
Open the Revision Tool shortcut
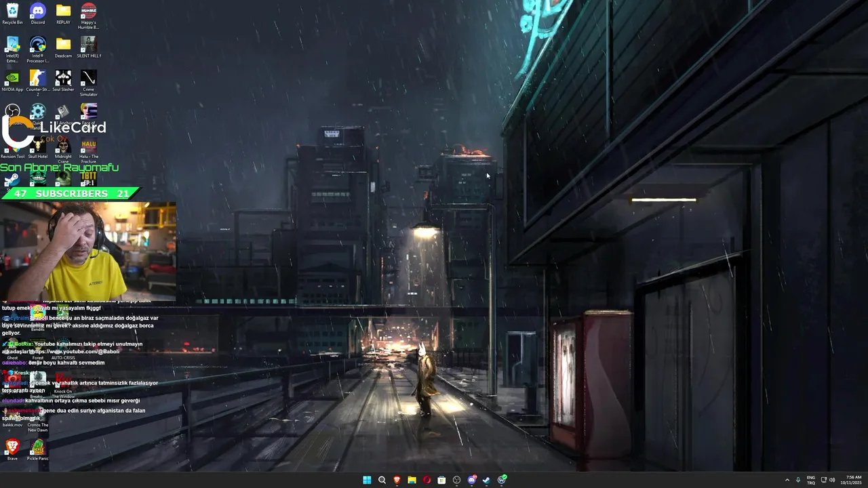pyautogui.click(x=12, y=148)
